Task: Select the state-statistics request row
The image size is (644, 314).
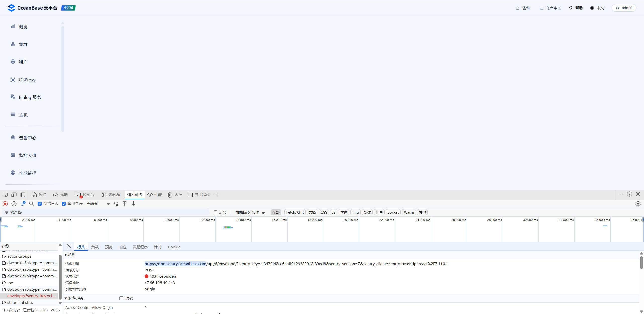Action: (x=29, y=303)
